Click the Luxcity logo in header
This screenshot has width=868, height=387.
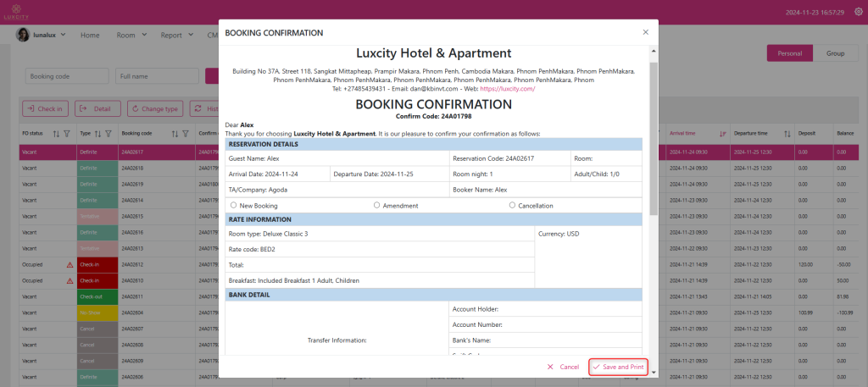coord(8,11)
